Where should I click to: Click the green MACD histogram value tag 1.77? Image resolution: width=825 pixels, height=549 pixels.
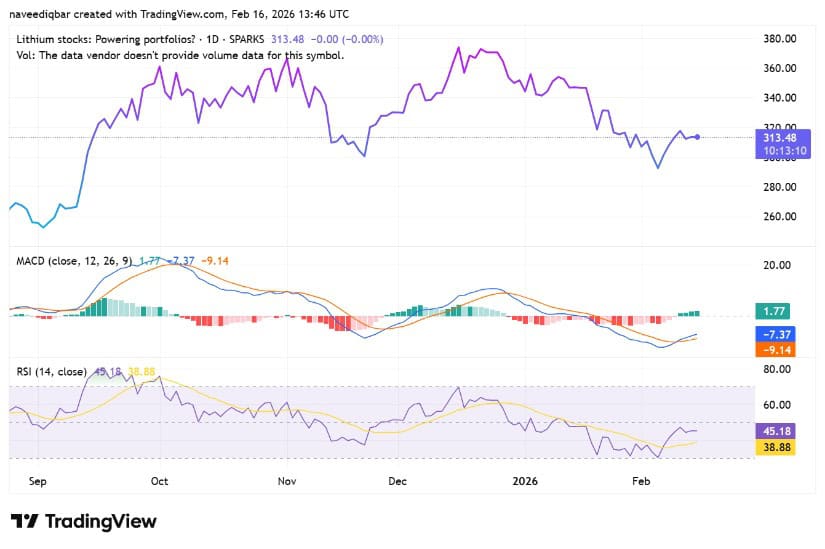pos(774,313)
